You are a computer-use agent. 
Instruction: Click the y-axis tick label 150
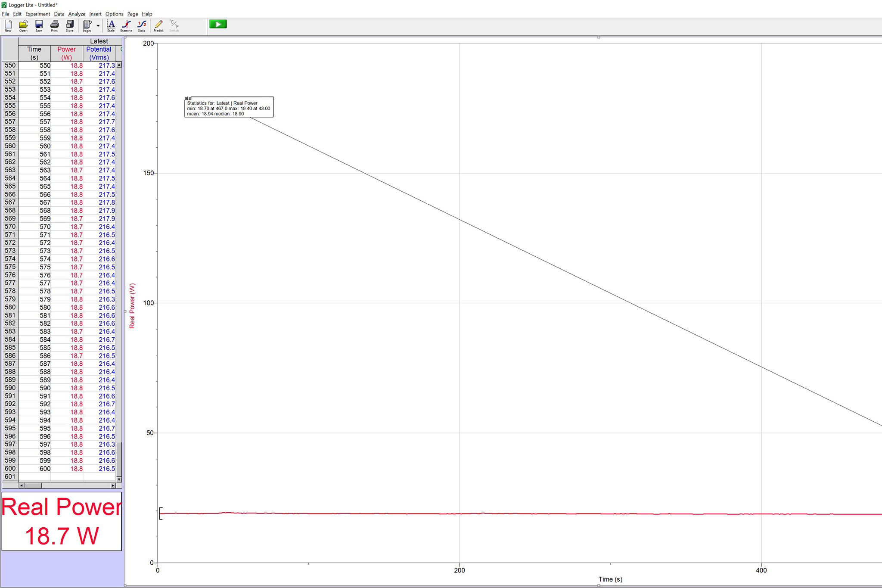(x=148, y=173)
